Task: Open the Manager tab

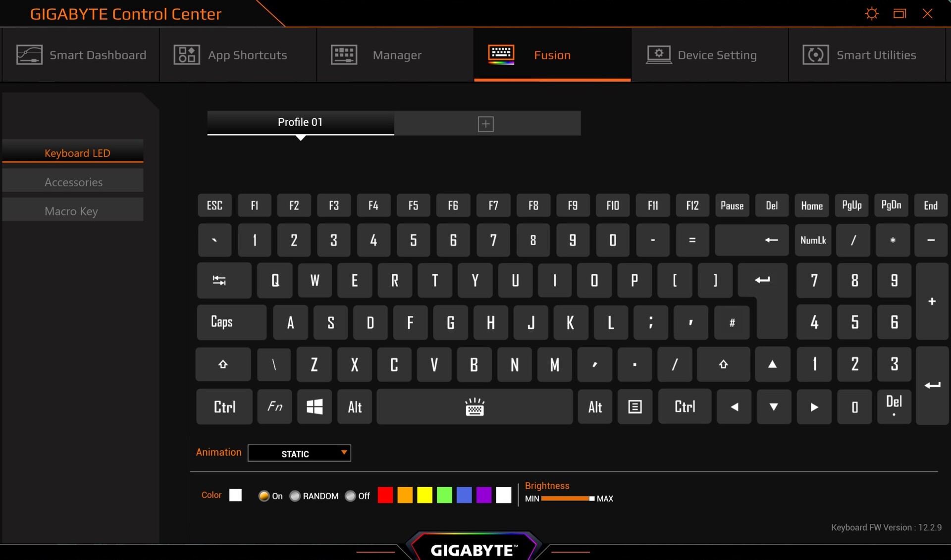Action: click(395, 55)
